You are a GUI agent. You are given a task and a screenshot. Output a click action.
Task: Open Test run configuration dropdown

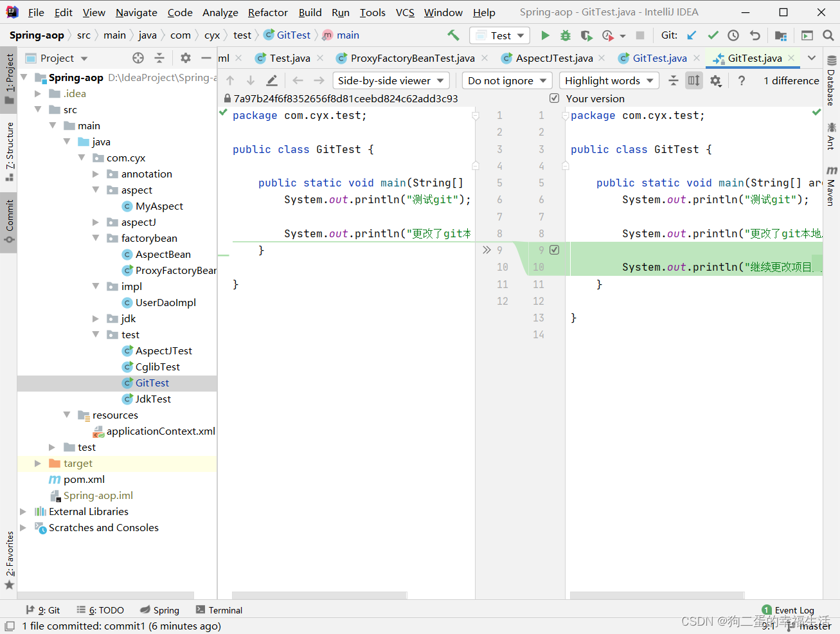(500, 35)
